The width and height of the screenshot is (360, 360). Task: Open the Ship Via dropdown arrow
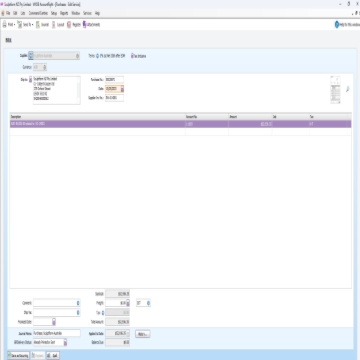coord(78,313)
